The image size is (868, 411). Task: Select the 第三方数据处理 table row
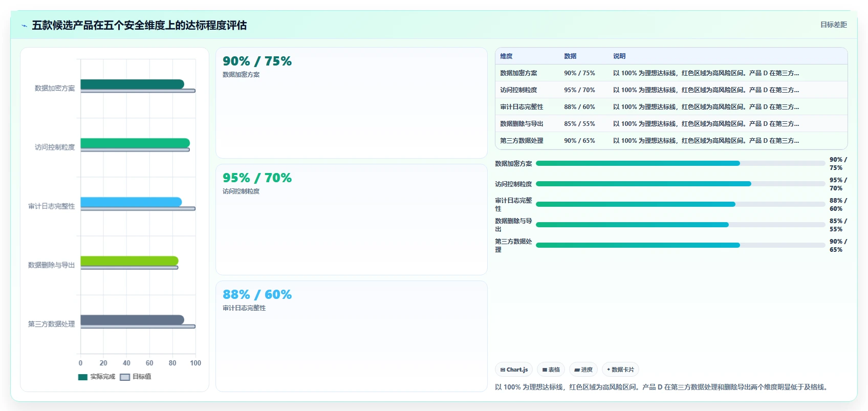671,140
